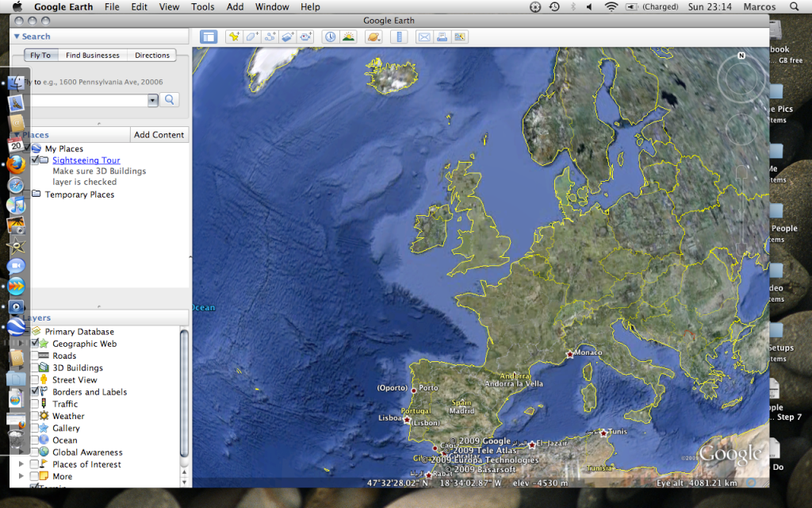Enable the 3D Buildings layer checkbox
The height and width of the screenshot is (508, 812).
click(x=34, y=368)
